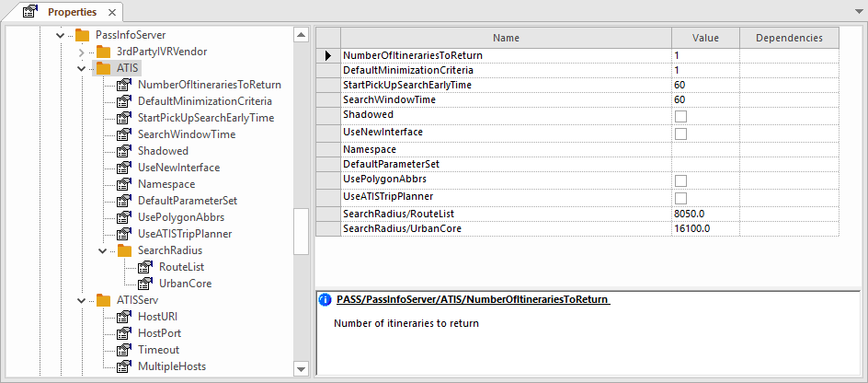Click the Timeout property icon
The height and width of the screenshot is (383, 868).
(124, 350)
